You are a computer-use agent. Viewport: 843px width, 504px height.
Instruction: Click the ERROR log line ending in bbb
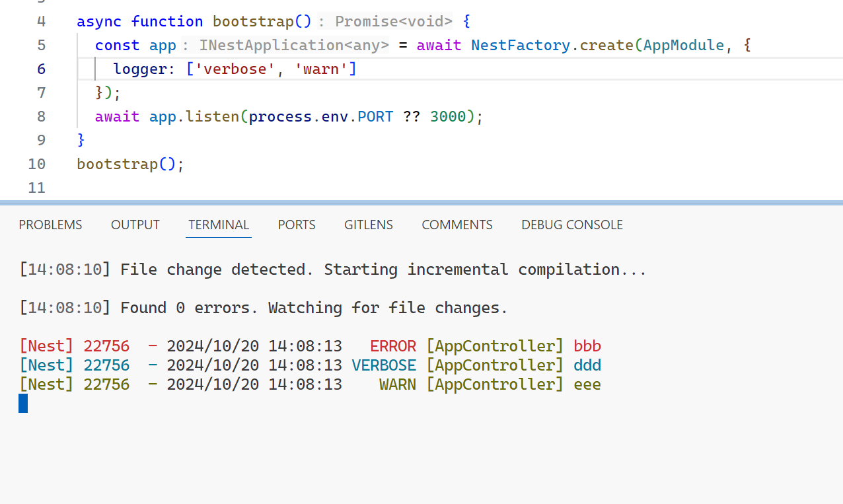(310, 346)
